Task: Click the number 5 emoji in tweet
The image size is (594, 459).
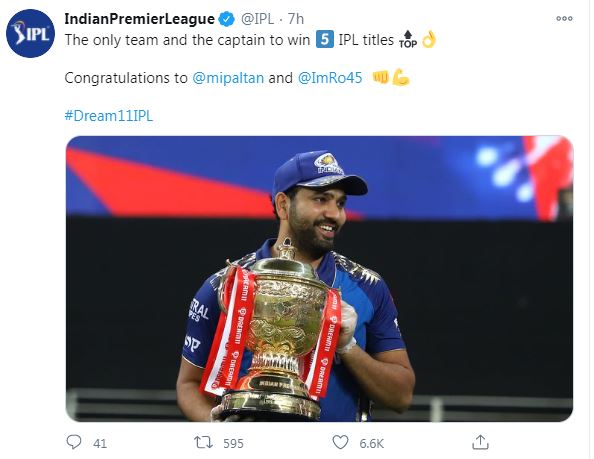Action: click(325, 39)
